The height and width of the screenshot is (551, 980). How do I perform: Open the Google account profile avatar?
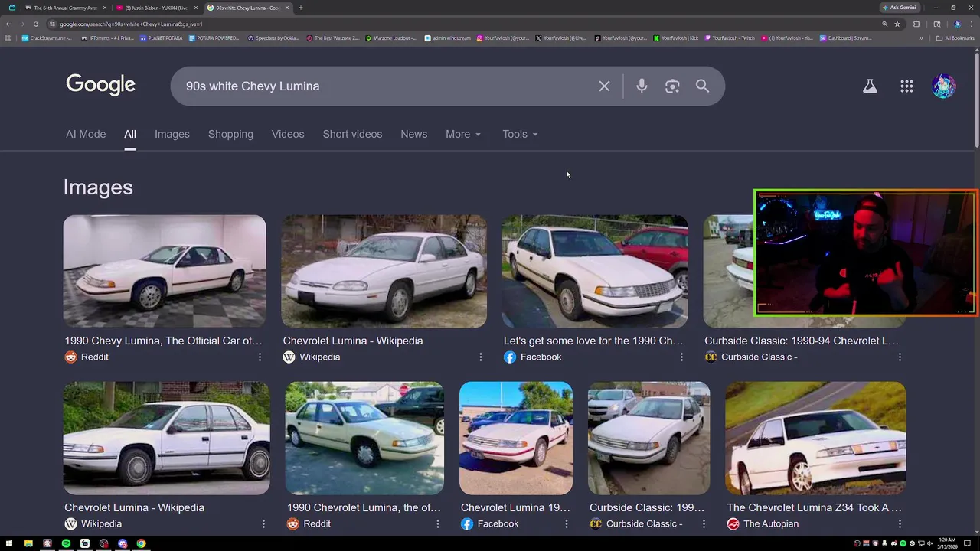[943, 86]
